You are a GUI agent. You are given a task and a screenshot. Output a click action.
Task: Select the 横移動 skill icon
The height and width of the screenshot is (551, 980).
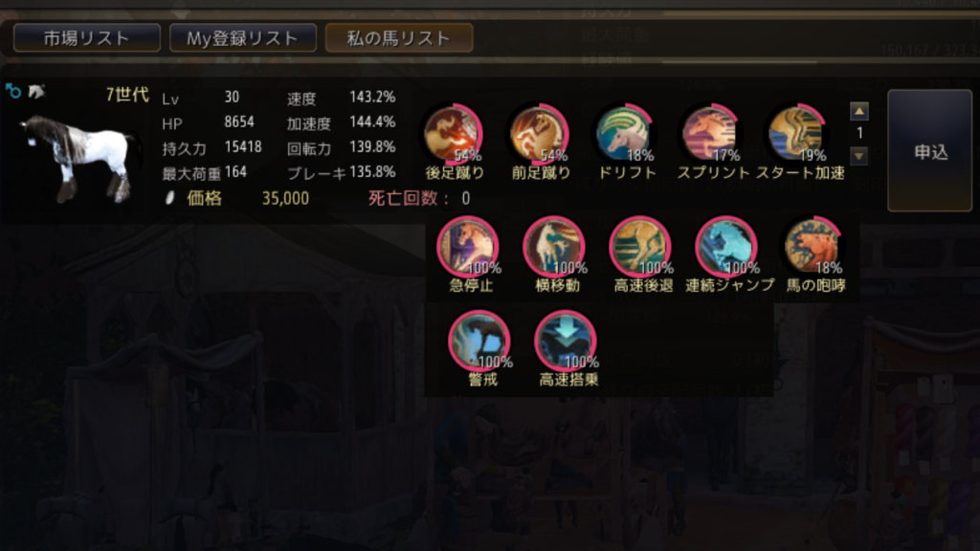click(554, 246)
